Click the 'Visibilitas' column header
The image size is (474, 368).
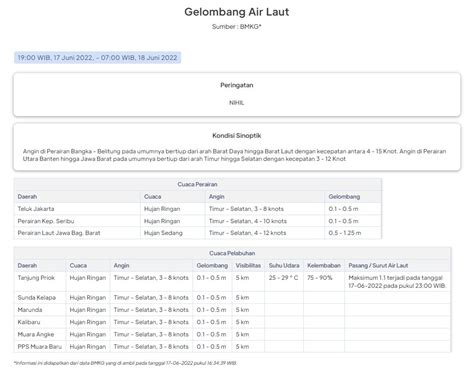tap(248, 266)
